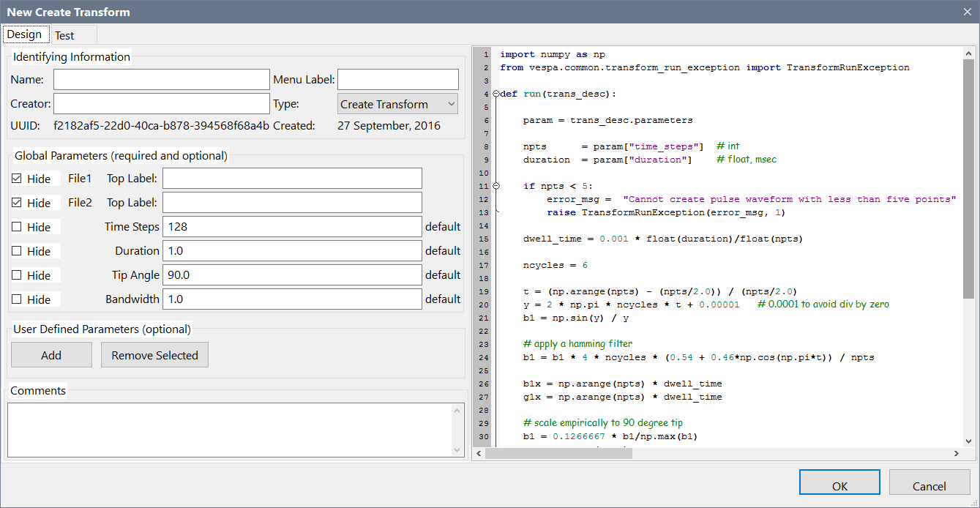980x508 pixels.
Task: Collapse the if npts fold marker
Action: [496, 186]
